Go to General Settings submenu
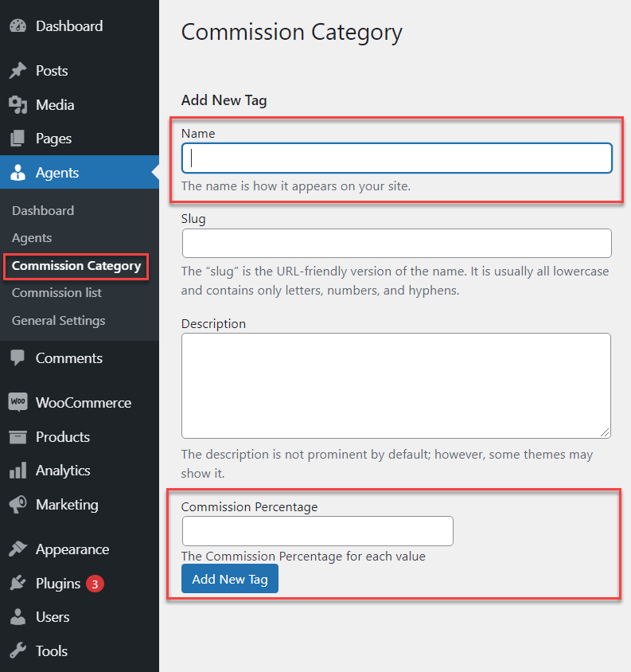 pos(58,320)
